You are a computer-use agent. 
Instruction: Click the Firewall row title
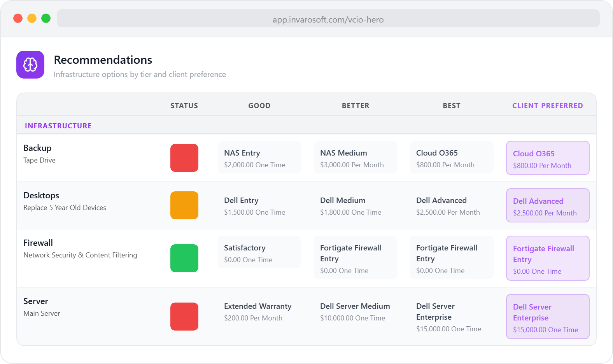[38, 243]
